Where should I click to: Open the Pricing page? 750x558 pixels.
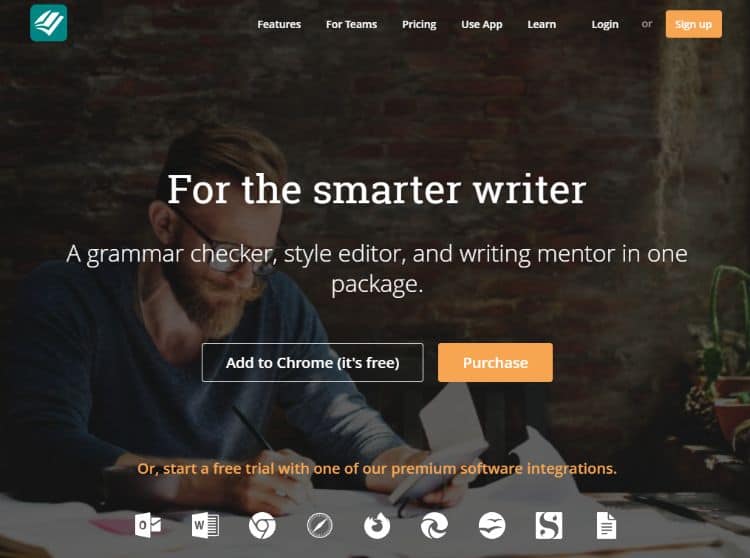tap(419, 24)
